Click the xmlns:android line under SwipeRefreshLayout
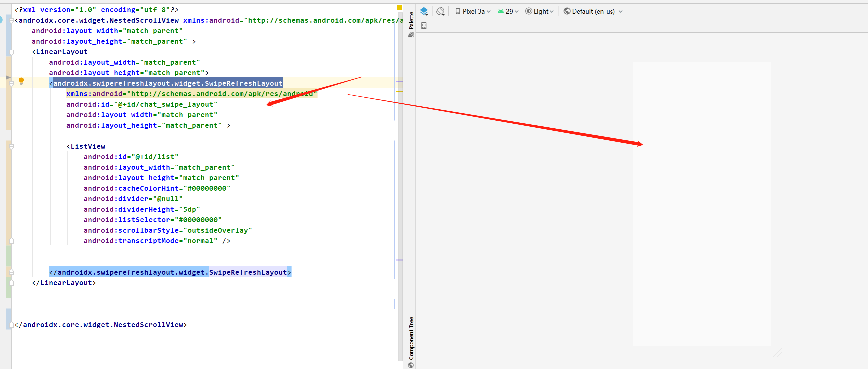 192,94
